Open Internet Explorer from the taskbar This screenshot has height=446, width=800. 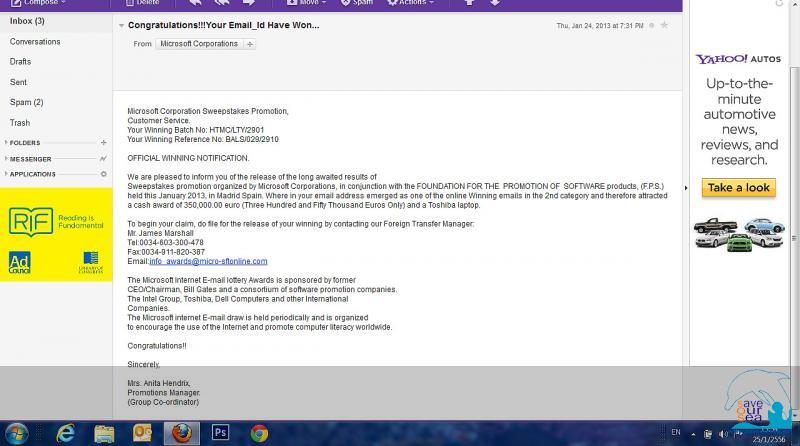pyautogui.click(x=66, y=432)
